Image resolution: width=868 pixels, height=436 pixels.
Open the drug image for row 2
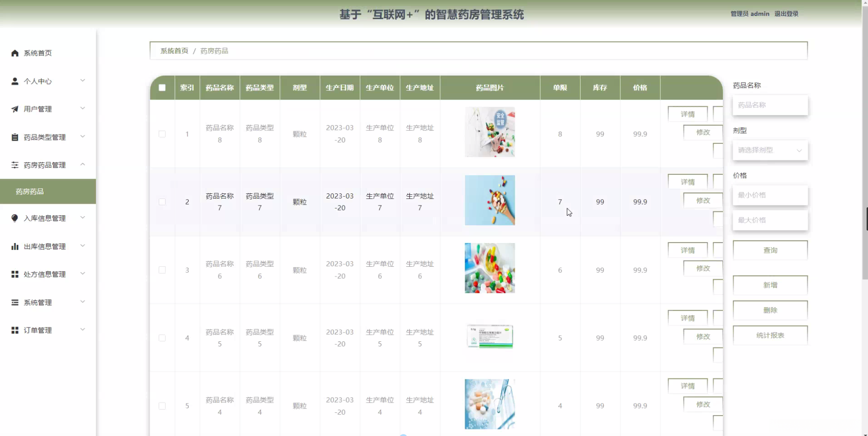point(490,200)
